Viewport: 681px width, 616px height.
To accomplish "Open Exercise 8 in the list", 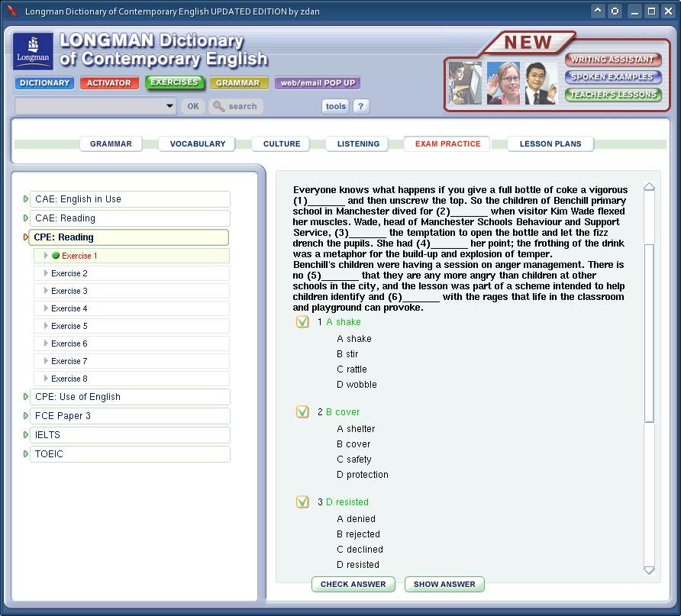I will 131,379.
